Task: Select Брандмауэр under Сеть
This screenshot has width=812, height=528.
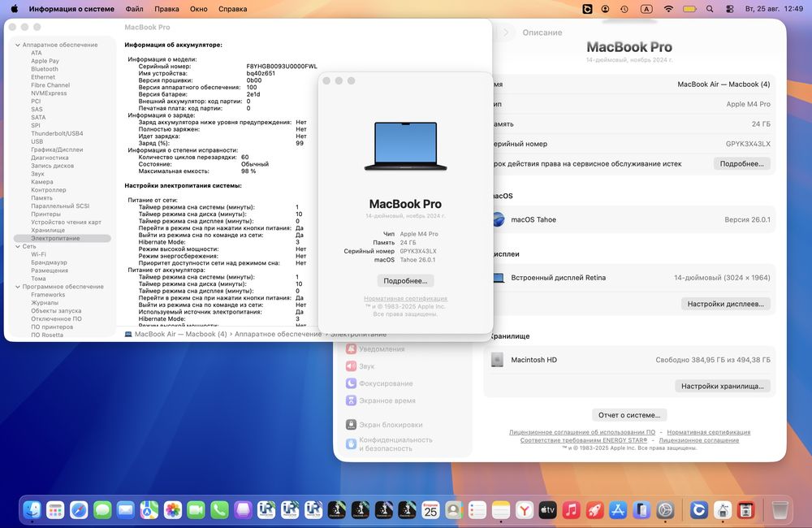Action: point(49,262)
